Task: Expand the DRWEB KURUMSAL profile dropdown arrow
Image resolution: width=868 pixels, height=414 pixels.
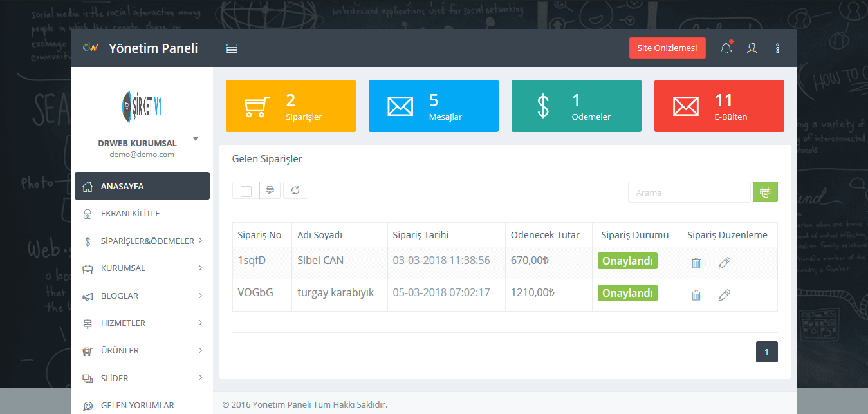Action: 196,139
